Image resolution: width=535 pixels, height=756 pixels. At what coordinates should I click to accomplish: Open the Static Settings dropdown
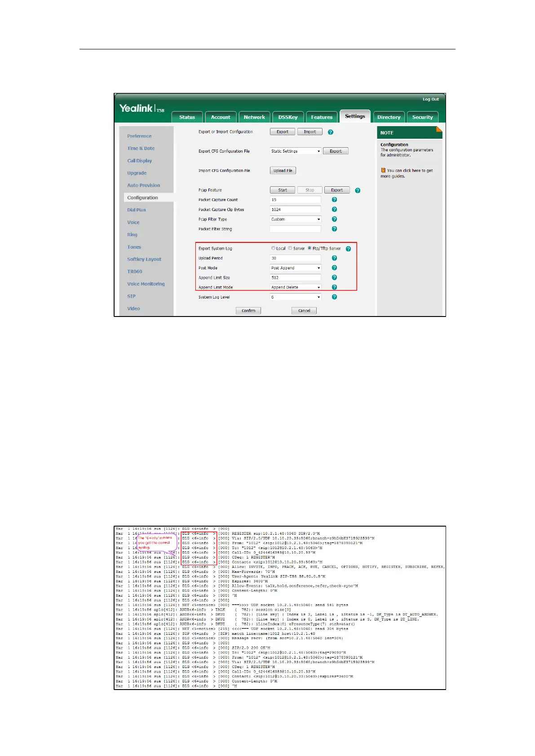point(296,151)
